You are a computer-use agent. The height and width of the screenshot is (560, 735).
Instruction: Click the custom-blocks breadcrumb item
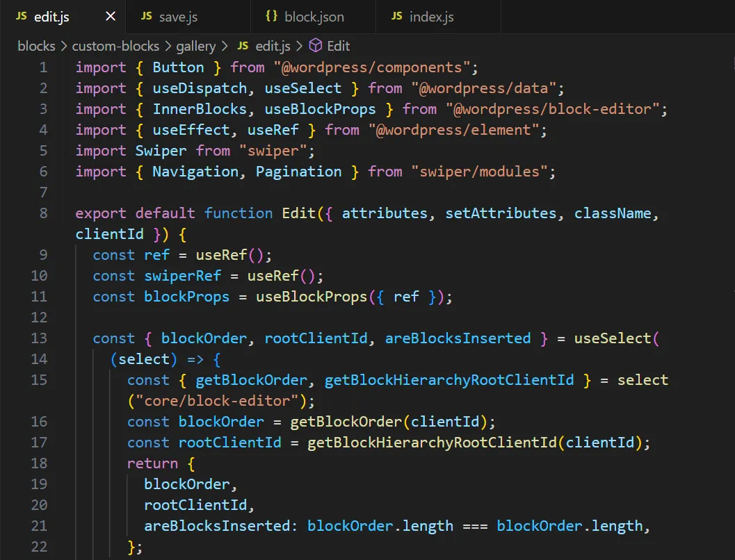[x=115, y=47]
